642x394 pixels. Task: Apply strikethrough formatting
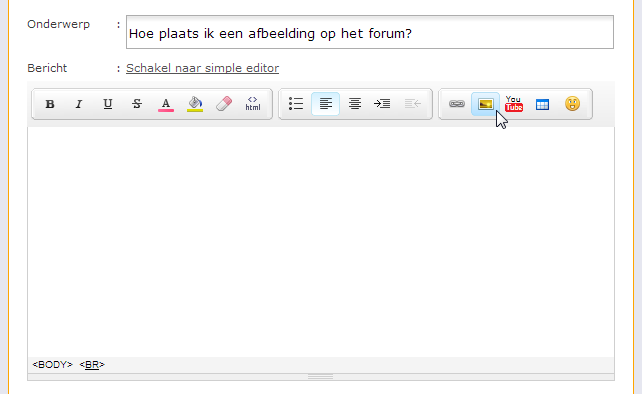(137, 104)
